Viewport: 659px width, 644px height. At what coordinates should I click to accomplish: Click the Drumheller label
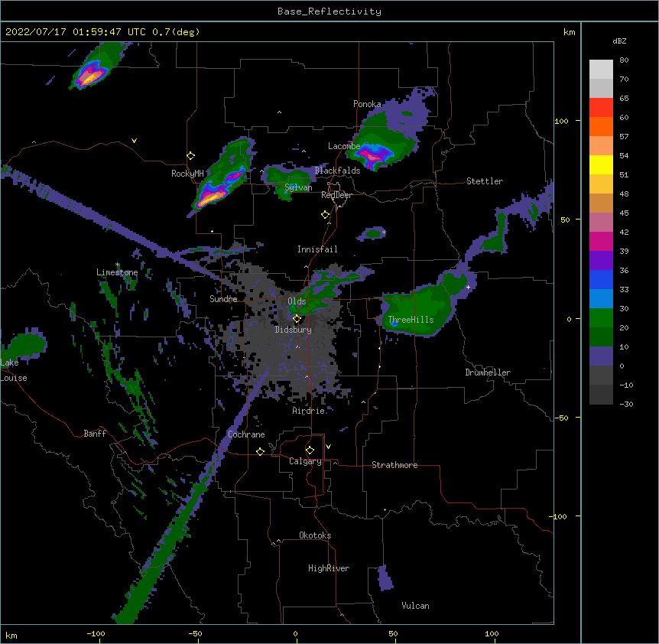click(488, 372)
